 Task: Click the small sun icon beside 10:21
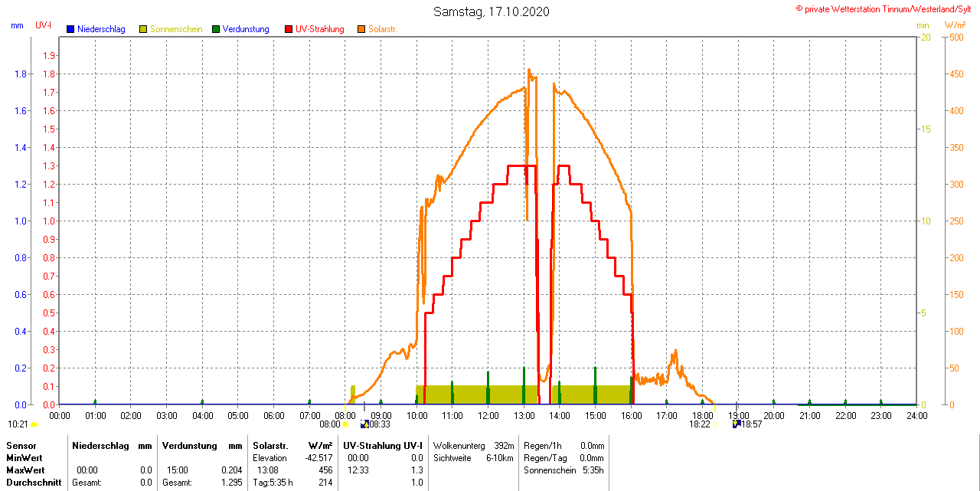34,424
